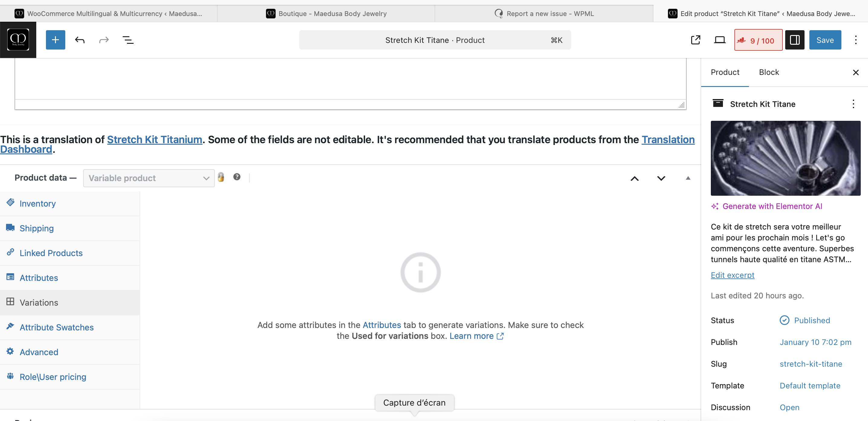The image size is (868, 421).
Task: Click the Attributes link in the variations message
Action: click(382, 325)
